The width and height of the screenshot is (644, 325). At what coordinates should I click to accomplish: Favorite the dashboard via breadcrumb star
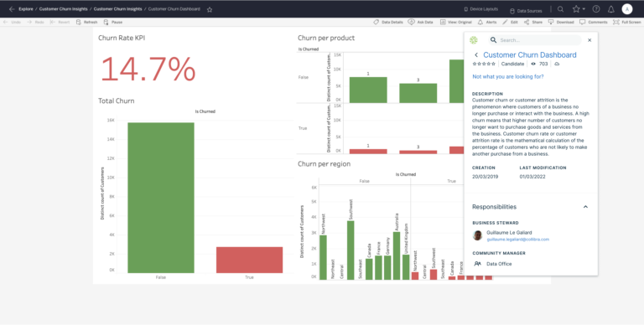pyautogui.click(x=210, y=9)
